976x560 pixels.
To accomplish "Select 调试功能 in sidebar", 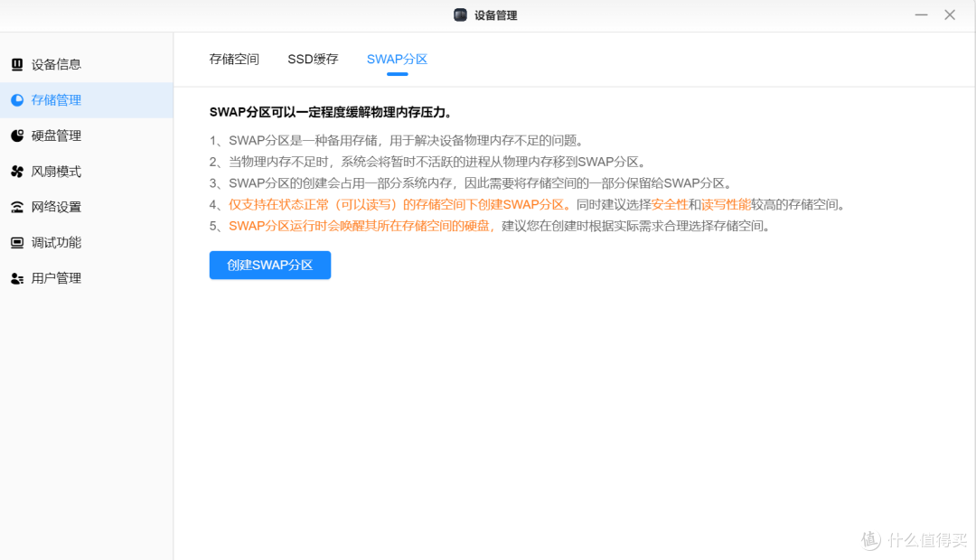I will click(87, 243).
